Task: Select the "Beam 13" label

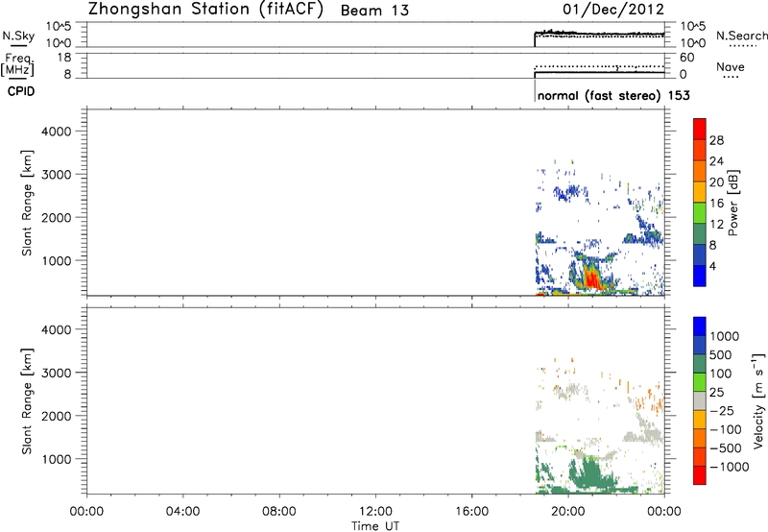Action: 374,11
